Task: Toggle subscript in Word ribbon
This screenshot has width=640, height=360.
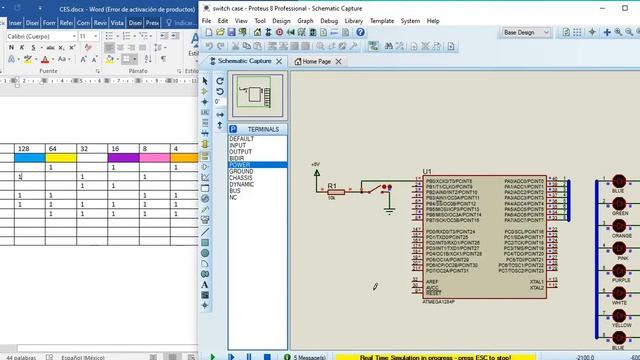Action: [61, 48]
